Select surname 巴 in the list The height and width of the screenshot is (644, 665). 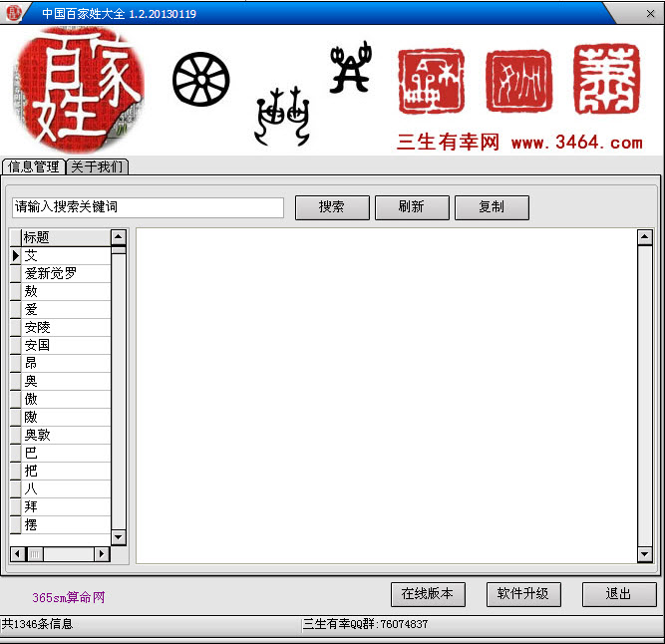click(x=66, y=453)
